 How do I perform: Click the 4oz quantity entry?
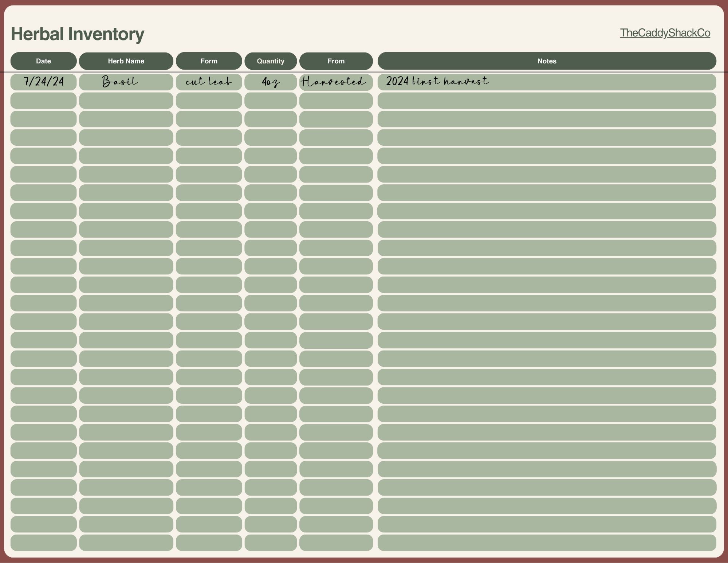coord(270,82)
